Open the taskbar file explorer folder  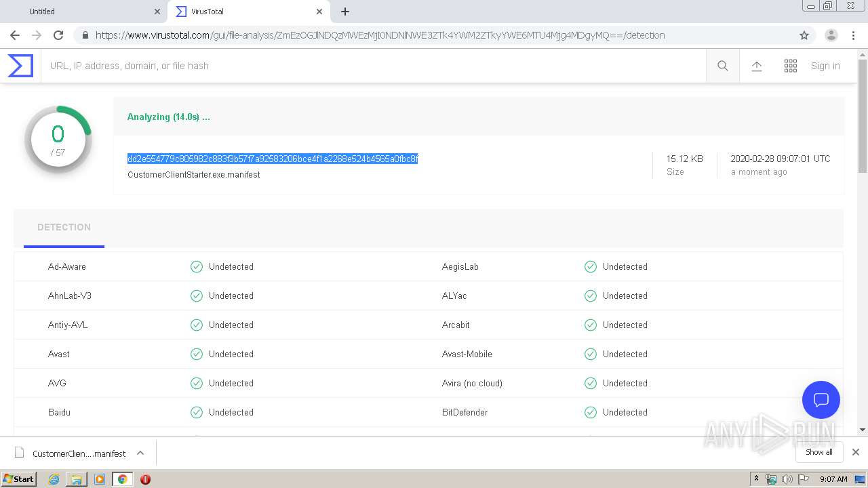[x=77, y=479]
